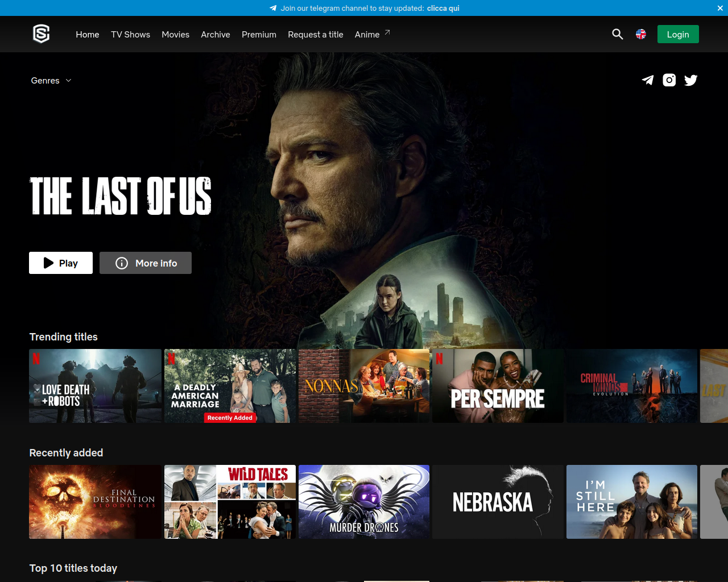This screenshot has width=728, height=582.
Task: Open the Premium page
Action: [259, 34]
